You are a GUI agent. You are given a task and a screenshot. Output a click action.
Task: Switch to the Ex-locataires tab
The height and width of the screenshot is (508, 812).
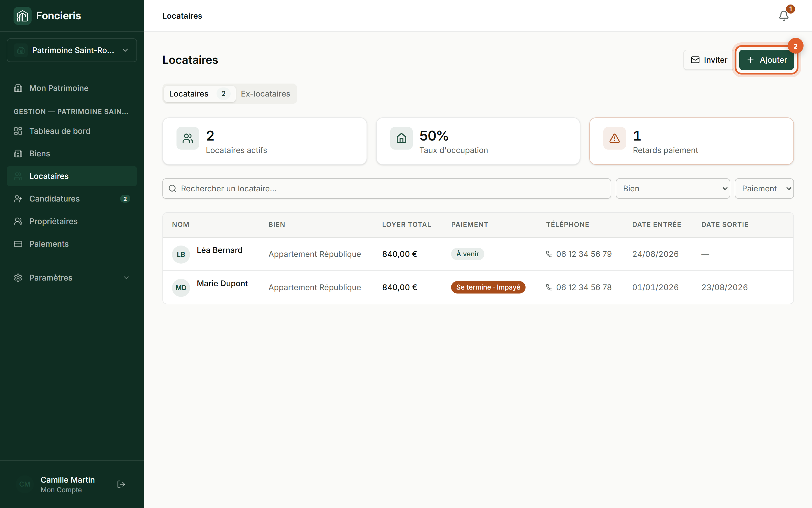click(x=265, y=94)
